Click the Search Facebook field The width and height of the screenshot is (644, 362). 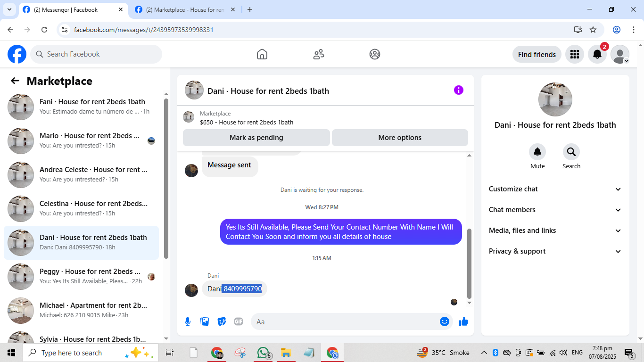pos(96,54)
